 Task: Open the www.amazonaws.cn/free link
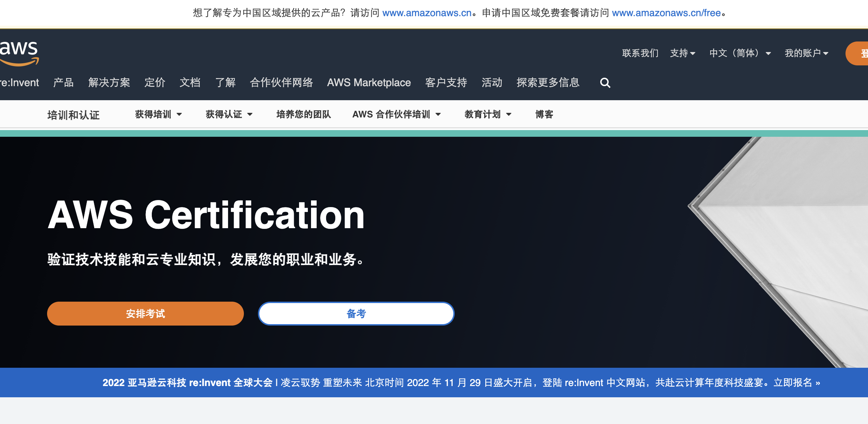666,13
